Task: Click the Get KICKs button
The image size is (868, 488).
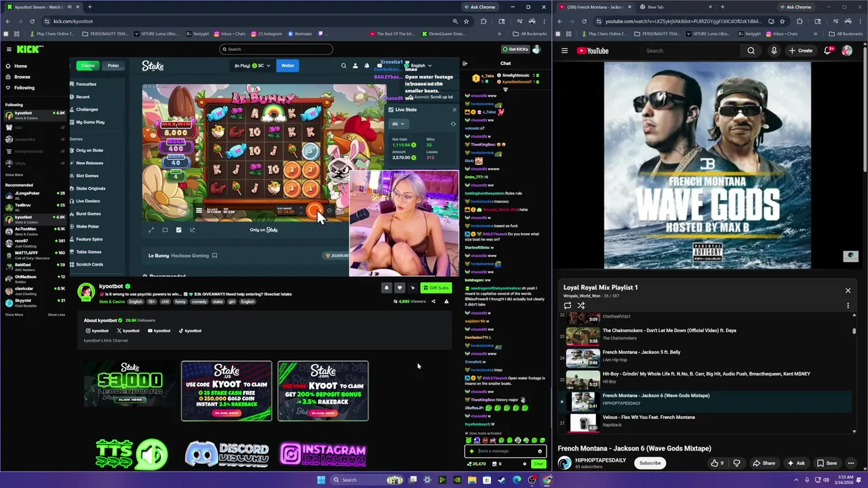Action: point(515,49)
